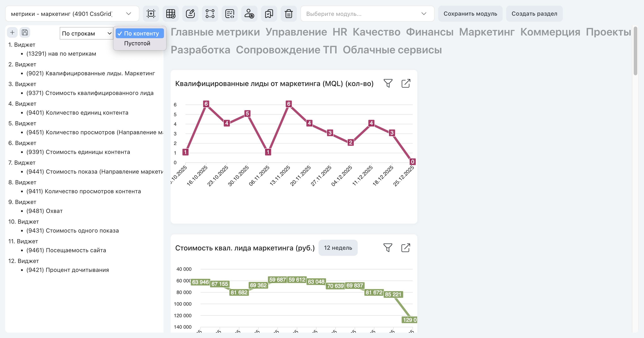This screenshot has width=644, height=338.
Task: Click the edit pencil-note icon
Action: pyautogui.click(x=190, y=13)
